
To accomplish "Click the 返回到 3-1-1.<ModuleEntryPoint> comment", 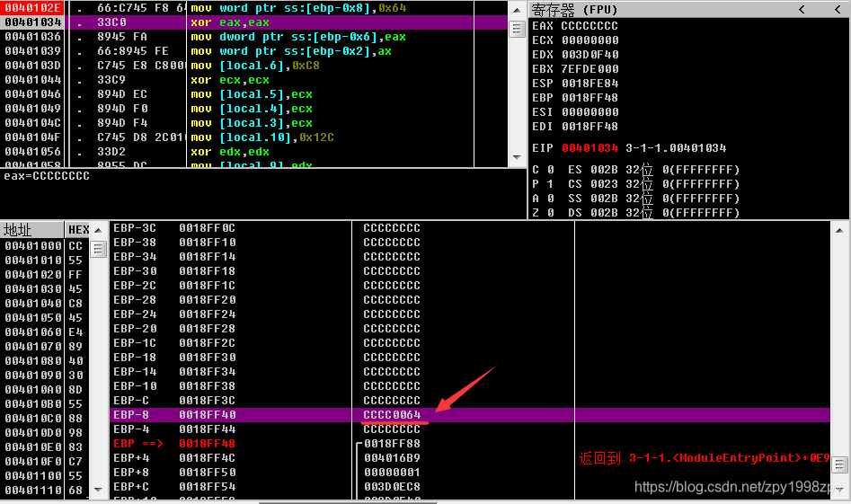I will click(704, 458).
